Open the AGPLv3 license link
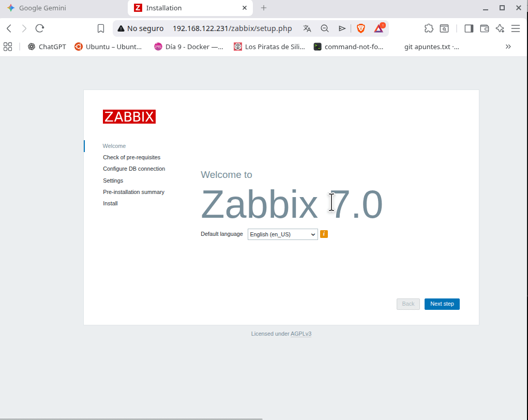This screenshot has height=420, width=528. [300, 334]
